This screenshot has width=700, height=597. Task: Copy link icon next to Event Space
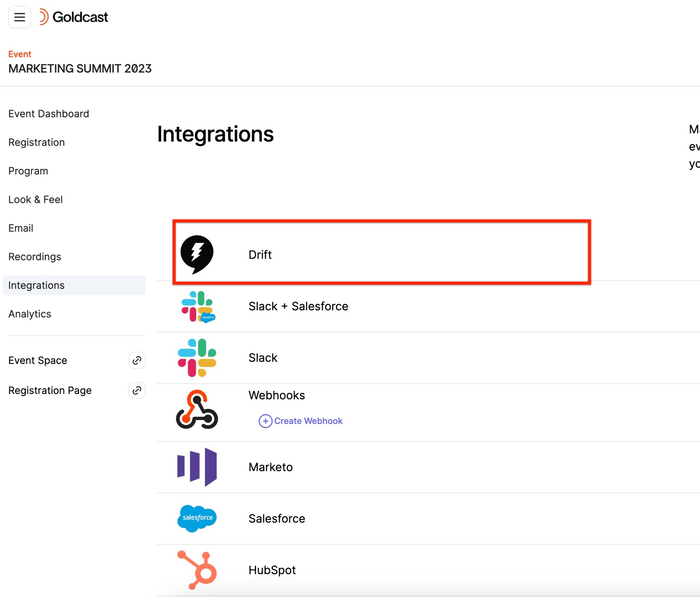pyautogui.click(x=137, y=360)
